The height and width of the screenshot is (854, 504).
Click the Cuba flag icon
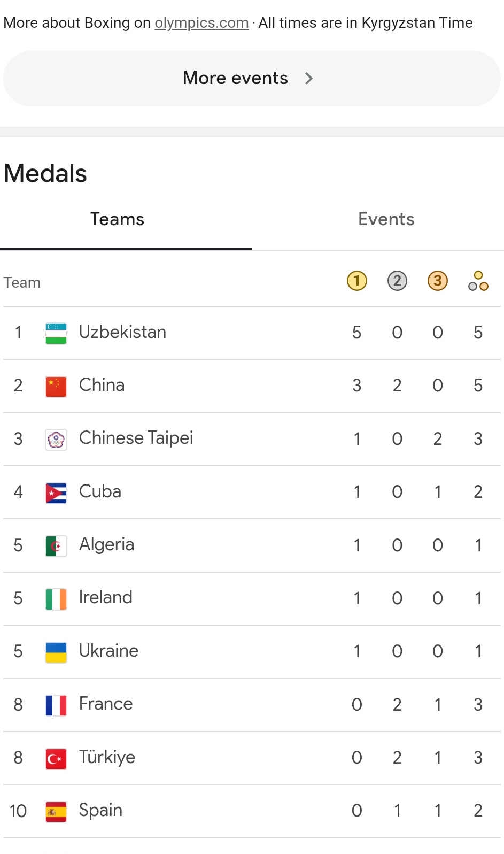tap(56, 493)
